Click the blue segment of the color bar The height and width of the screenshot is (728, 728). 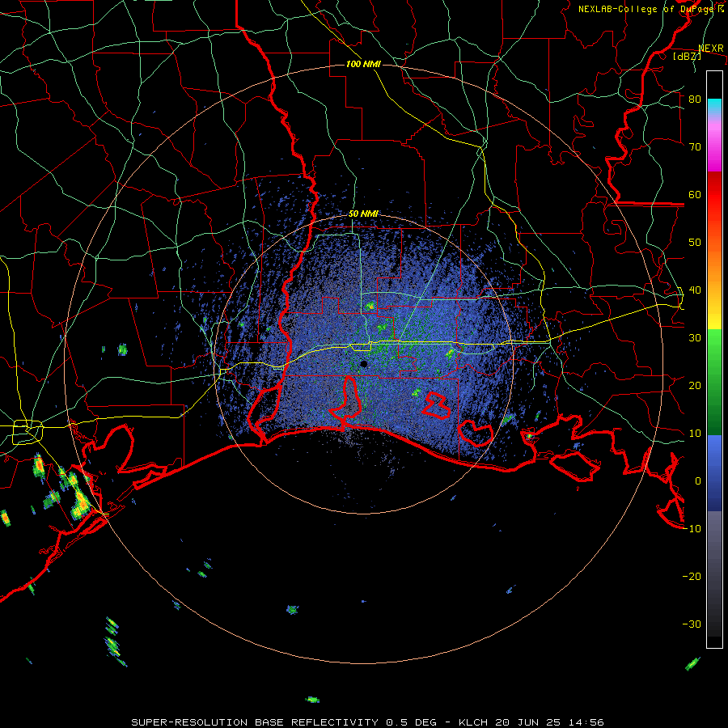(x=714, y=472)
